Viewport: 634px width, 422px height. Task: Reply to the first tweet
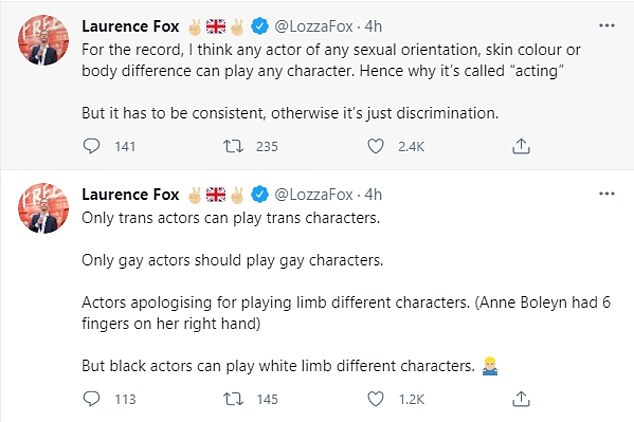coord(91,146)
